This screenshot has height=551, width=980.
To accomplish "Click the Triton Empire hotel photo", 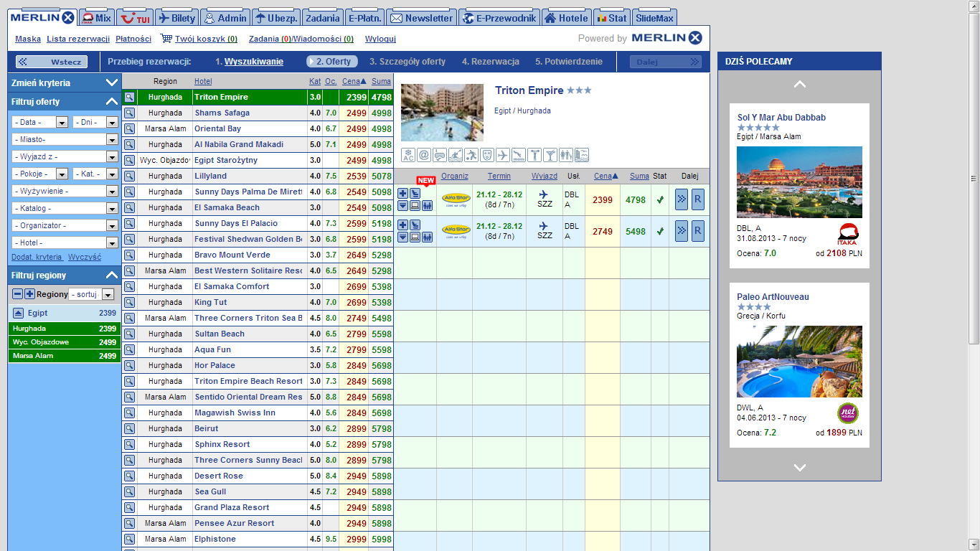I will pos(442,112).
